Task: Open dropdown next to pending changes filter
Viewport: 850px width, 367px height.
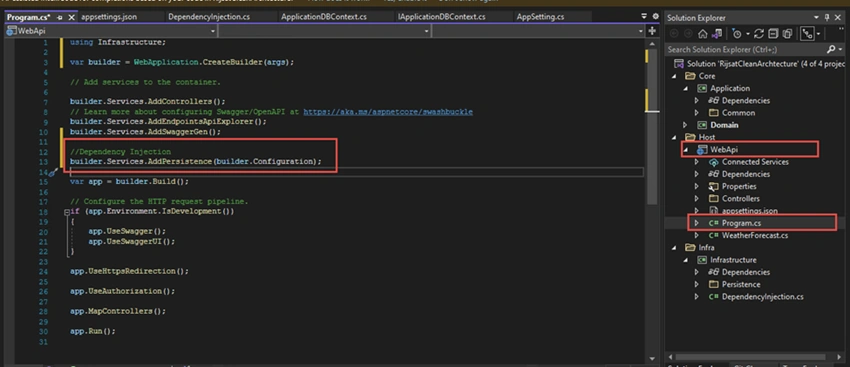Action: [x=747, y=34]
